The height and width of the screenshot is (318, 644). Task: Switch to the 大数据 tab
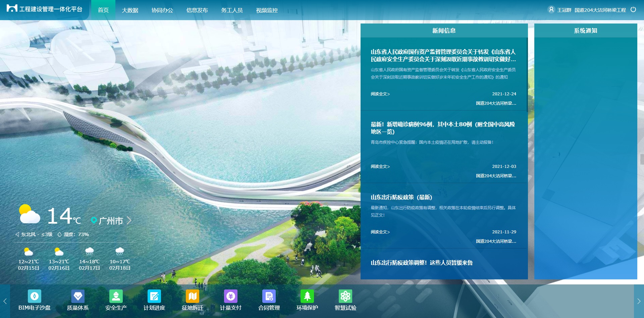130,10
